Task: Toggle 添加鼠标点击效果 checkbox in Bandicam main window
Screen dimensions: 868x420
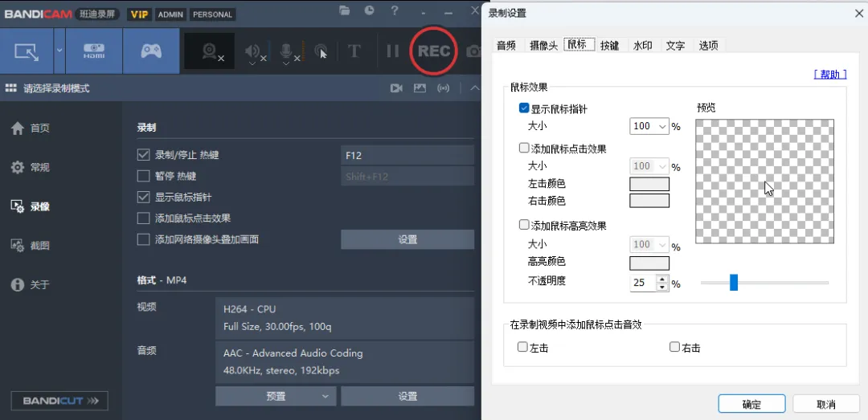Action: (143, 218)
